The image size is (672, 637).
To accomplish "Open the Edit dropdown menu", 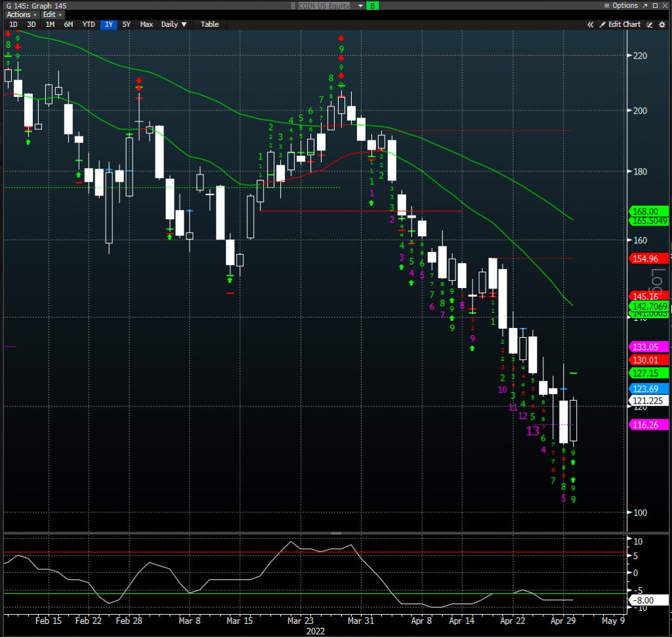I will point(52,14).
